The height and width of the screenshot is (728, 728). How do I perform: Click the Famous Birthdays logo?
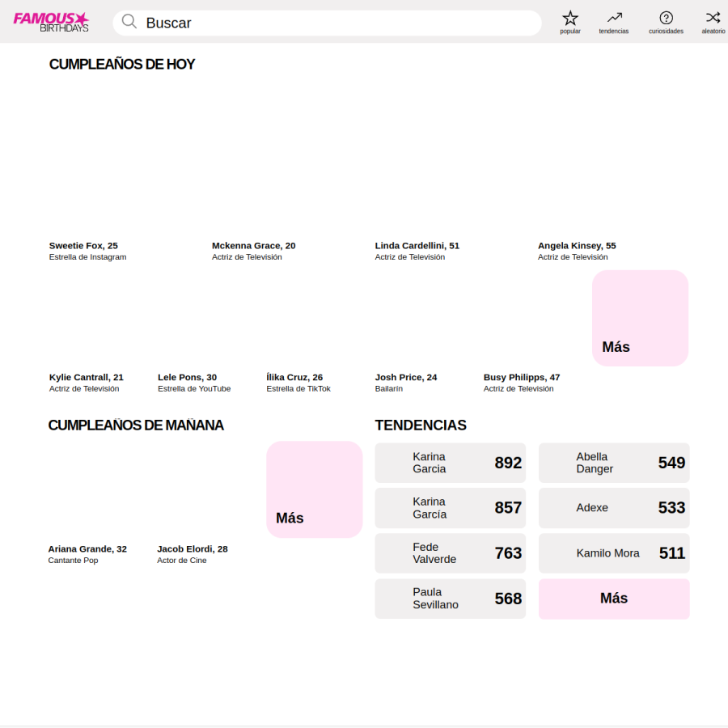(51, 22)
